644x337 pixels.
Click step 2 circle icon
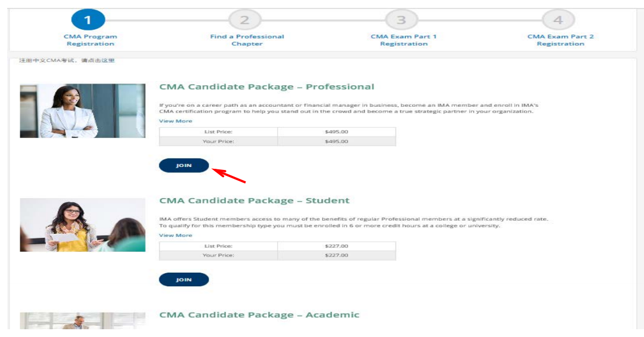pos(244,20)
